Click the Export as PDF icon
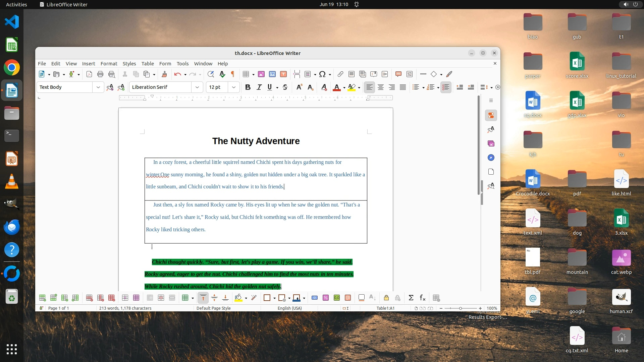Screen dimensions: 644x362 [89, 74]
